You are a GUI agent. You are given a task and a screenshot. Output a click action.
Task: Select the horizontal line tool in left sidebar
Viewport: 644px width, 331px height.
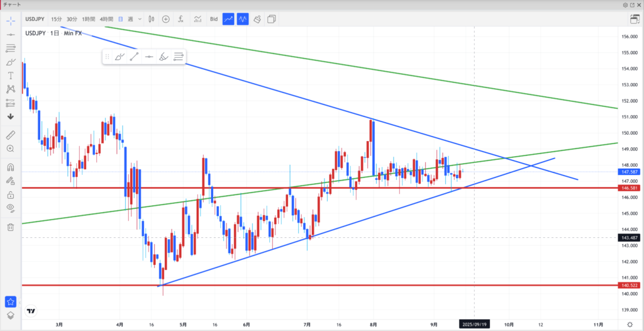11,35
